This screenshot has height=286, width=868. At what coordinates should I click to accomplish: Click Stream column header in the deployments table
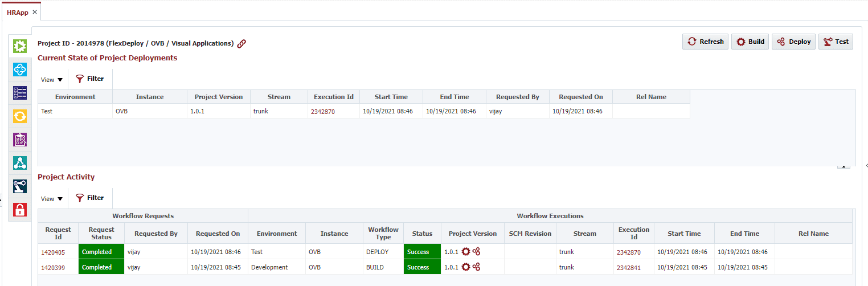tap(279, 97)
